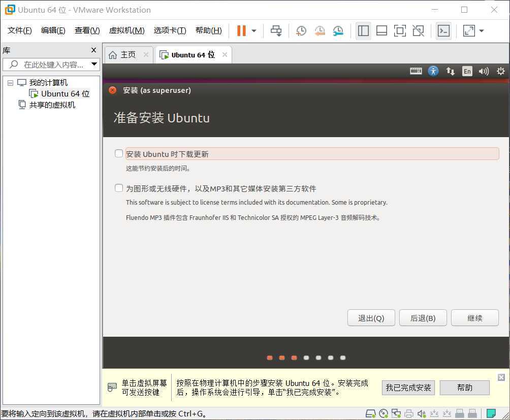Image resolution: width=510 pixels, height=420 pixels.
Task: Open the Ubuntu network indicator
Action: [x=451, y=71]
